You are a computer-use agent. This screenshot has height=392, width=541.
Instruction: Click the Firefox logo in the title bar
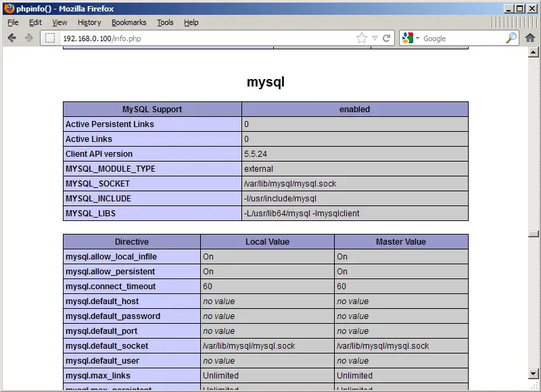click(9, 8)
